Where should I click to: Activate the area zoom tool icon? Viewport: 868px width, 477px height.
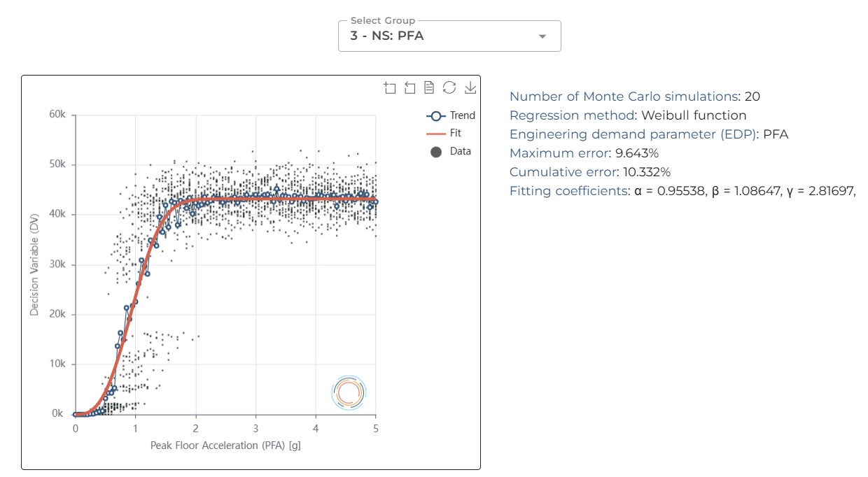(x=390, y=87)
